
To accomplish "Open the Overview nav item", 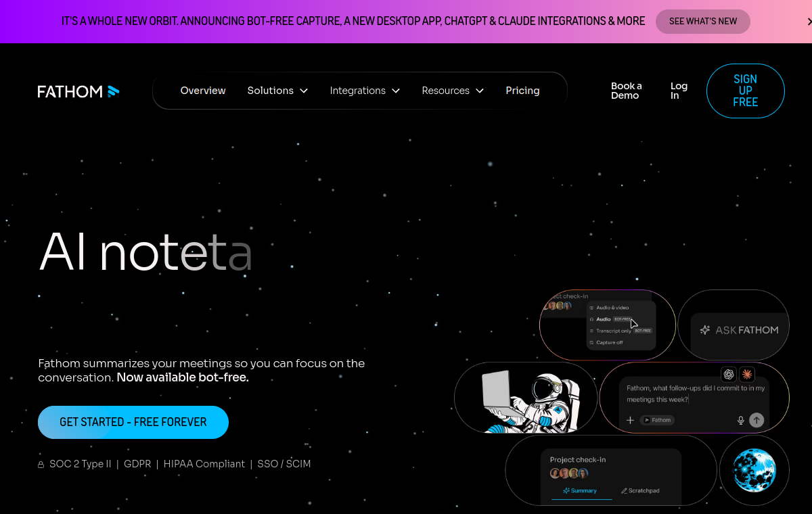I will pyautogui.click(x=203, y=91).
